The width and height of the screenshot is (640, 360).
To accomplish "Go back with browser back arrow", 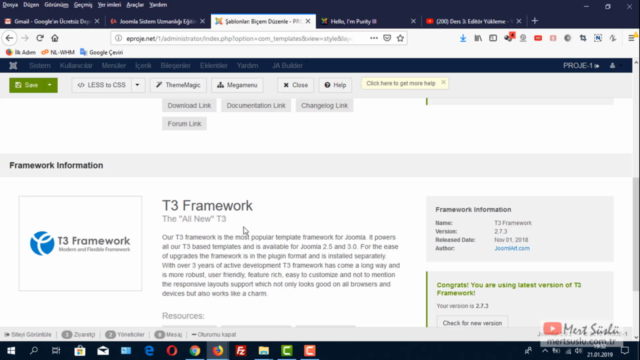I will pyautogui.click(x=9, y=38).
